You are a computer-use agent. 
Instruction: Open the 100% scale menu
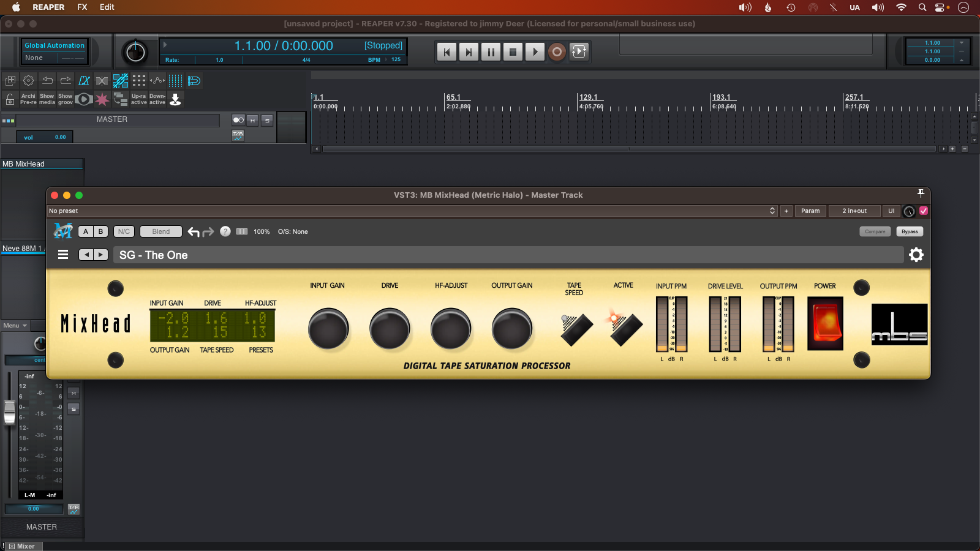coord(262,231)
